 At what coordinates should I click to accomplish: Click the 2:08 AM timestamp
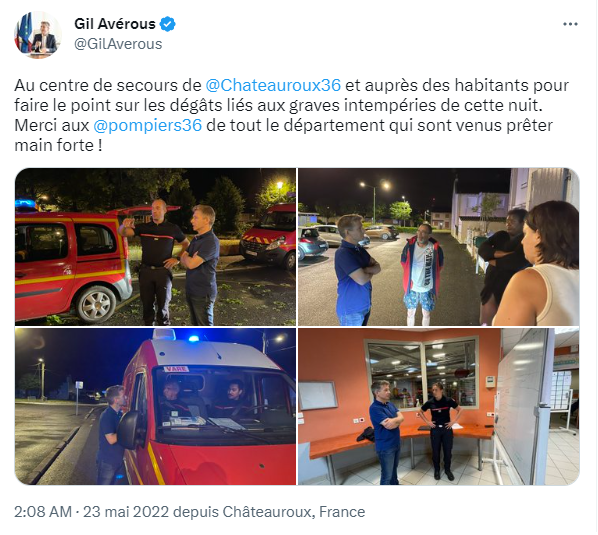pyautogui.click(x=43, y=511)
